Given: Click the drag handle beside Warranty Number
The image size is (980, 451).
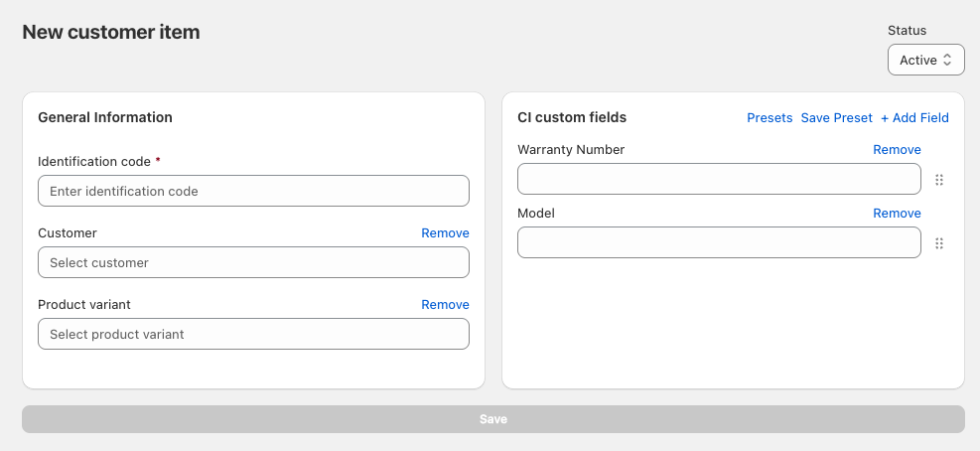Looking at the screenshot, I should click(x=939, y=180).
